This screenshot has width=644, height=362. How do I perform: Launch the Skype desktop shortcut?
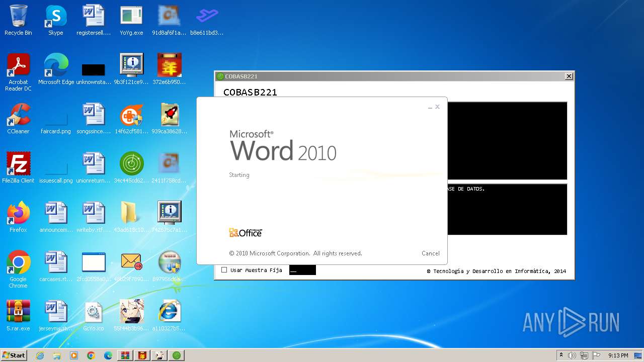[x=56, y=21]
